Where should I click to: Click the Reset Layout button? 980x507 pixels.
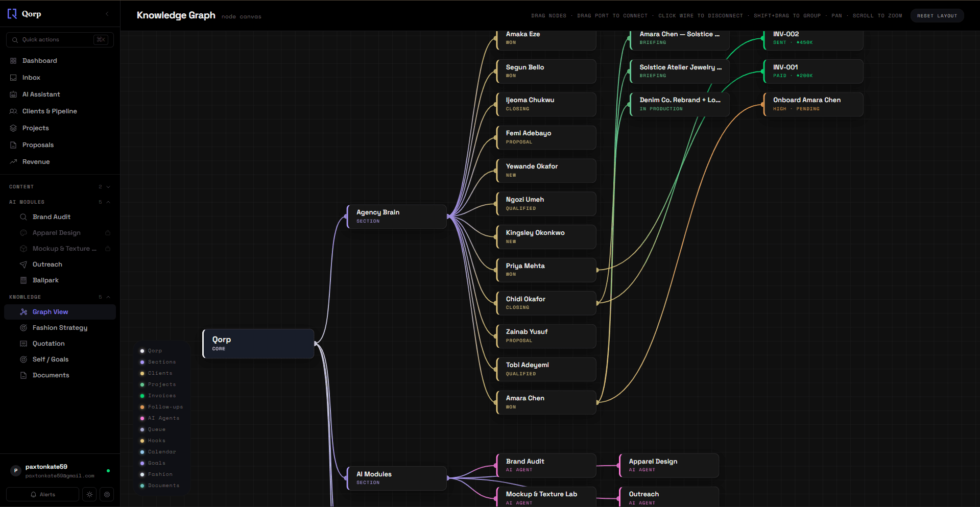click(x=937, y=16)
